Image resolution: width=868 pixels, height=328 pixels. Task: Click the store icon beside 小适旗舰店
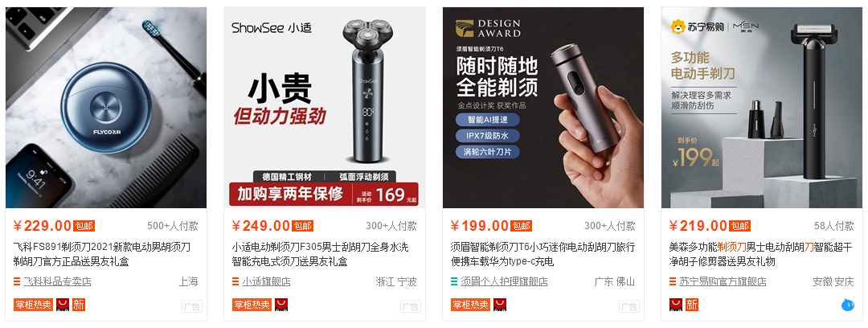point(235,281)
